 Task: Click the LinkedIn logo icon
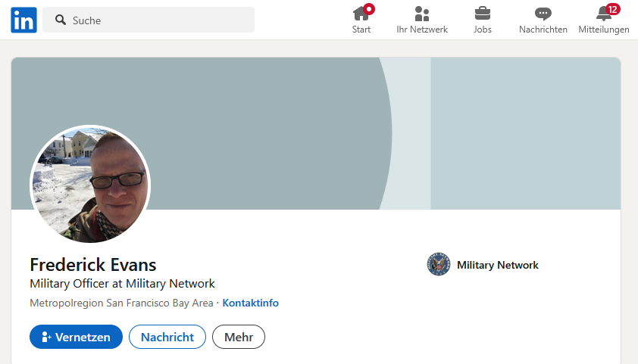pyautogui.click(x=23, y=20)
